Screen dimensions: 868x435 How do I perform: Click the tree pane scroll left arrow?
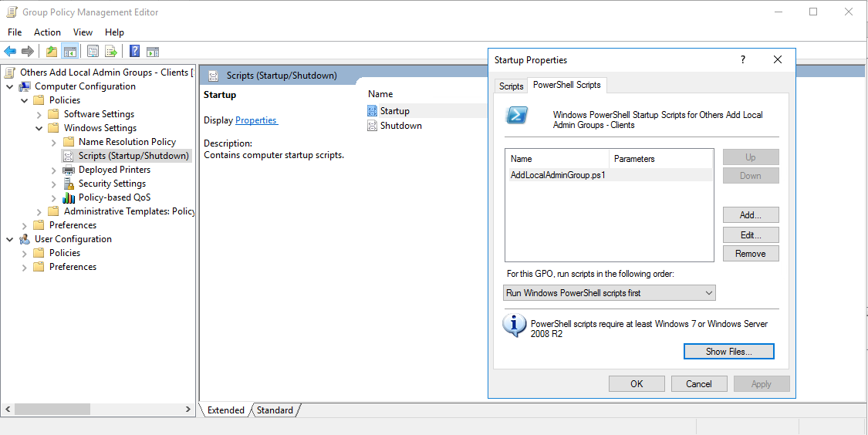pos(8,410)
